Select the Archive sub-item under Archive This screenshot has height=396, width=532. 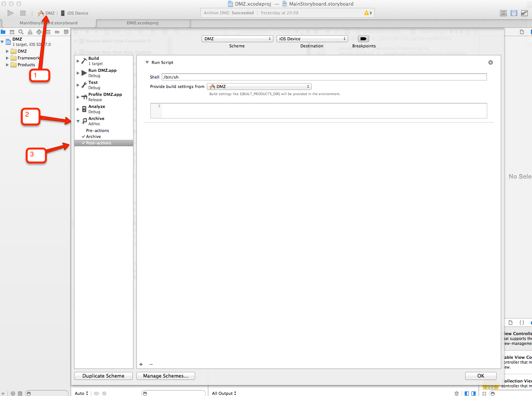(x=93, y=137)
